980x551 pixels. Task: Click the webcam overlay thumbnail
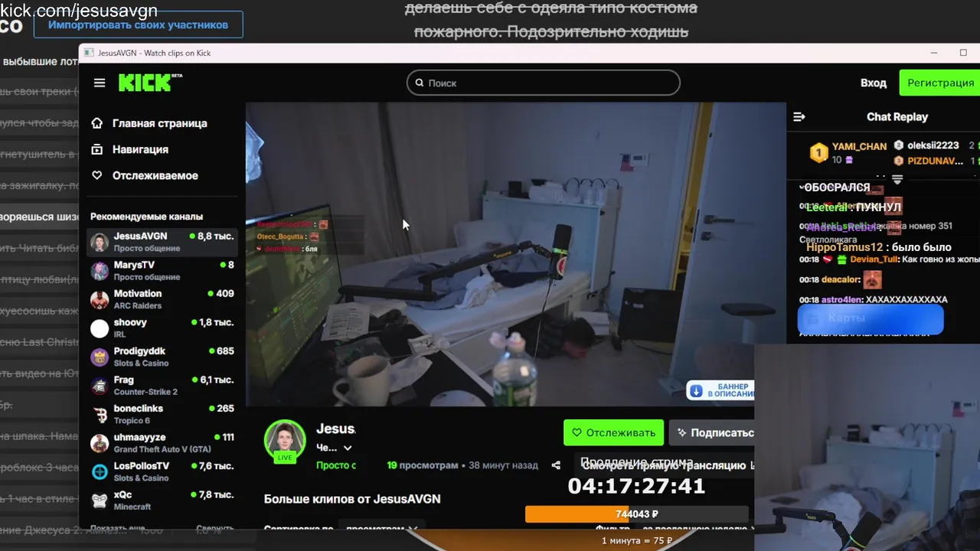point(867,448)
